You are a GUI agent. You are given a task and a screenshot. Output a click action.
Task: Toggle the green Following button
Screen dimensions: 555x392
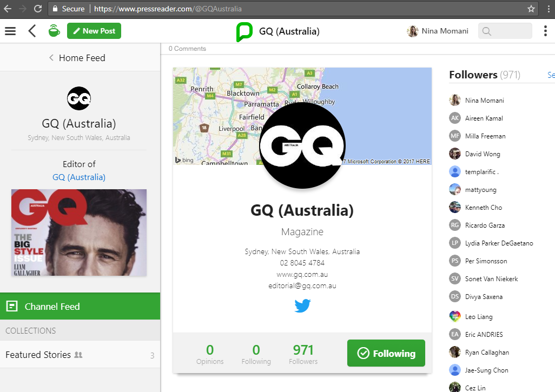386,353
